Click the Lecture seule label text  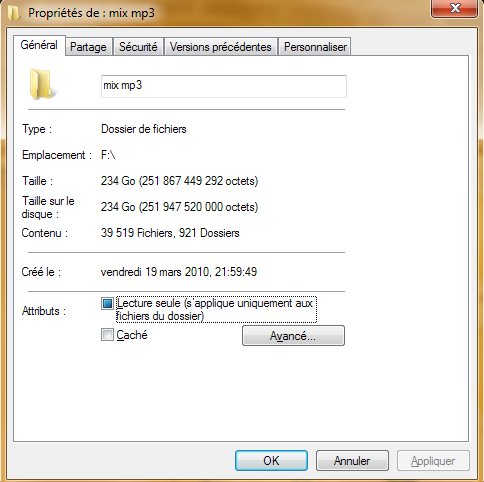tap(216, 310)
